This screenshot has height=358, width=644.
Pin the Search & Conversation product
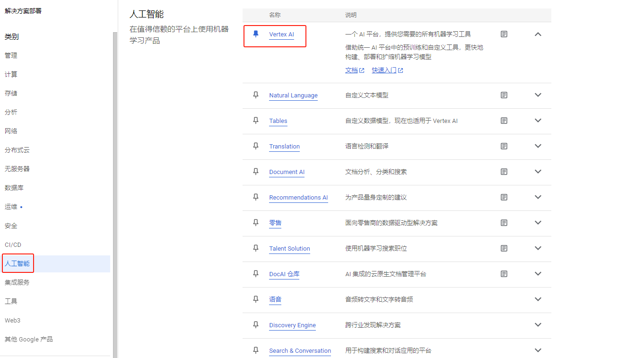click(x=256, y=350)
